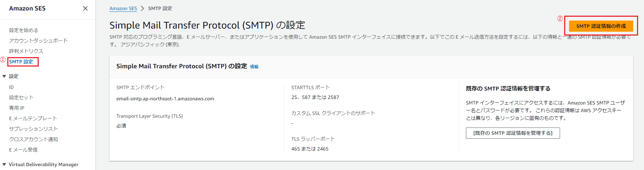The height and width of the screenshot is (170, 644).
Task: Click the 既存の SMTP 認証情報を管理する button
Action: pos(513,133)
